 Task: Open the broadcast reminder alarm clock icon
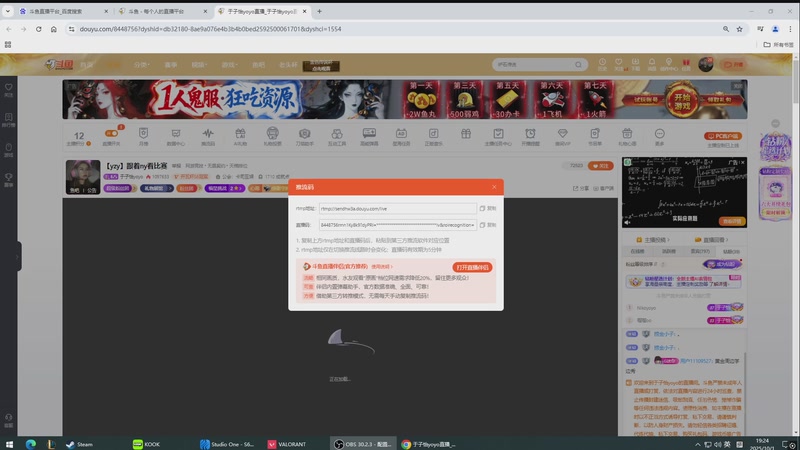pos(530,134)
